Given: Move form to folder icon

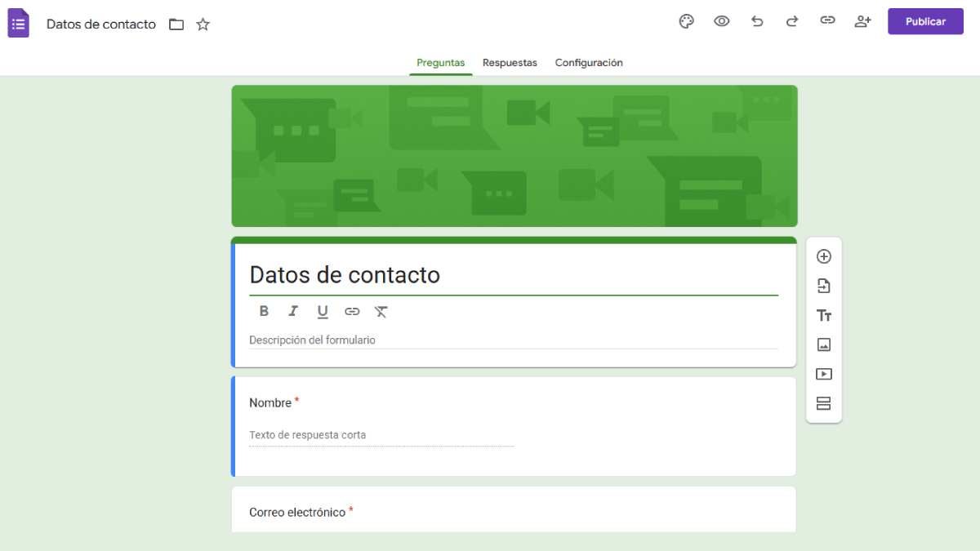Looking at the screenshot, I should [x=176, y=24].
